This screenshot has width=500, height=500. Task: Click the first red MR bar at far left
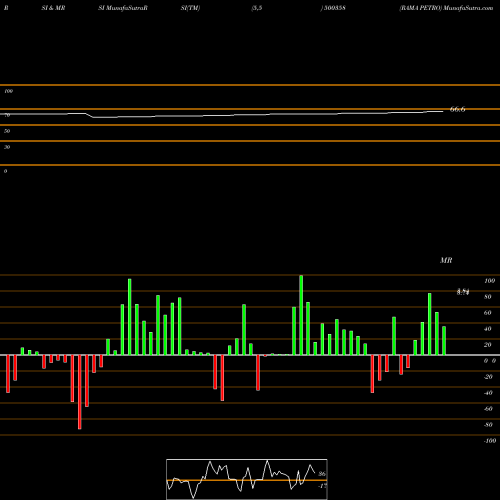coord(8,374)
